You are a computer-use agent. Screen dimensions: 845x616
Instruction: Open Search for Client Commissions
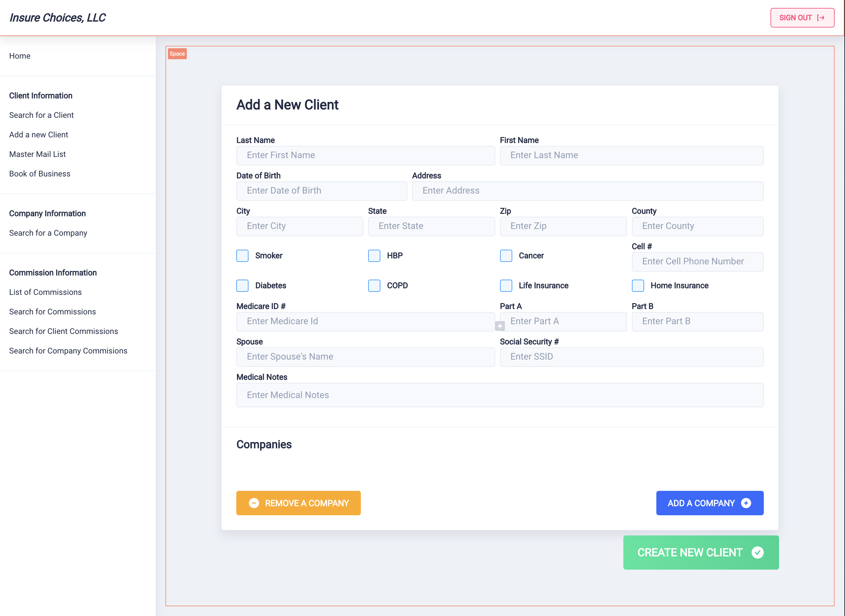click(63, 332)
